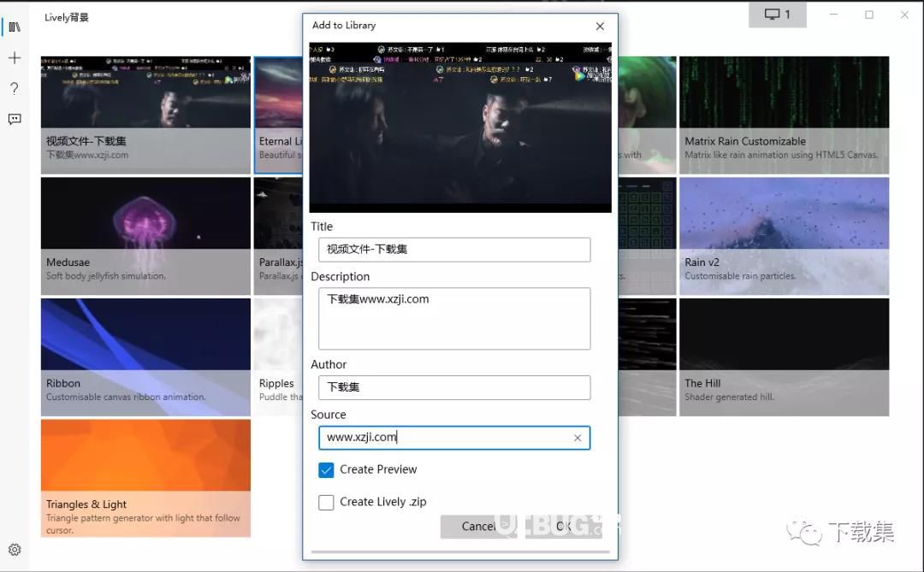
Task: Click the Description text area
Action: (x=454, y=318)
